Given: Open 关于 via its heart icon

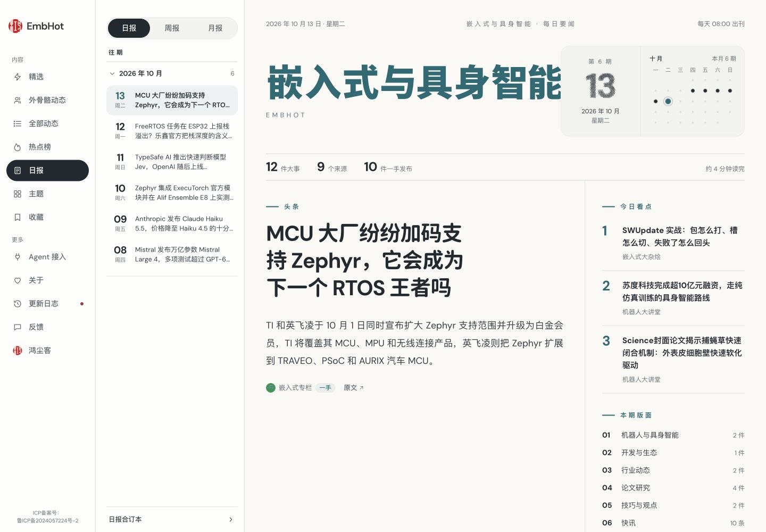Looking at the screenshot, I should click(18, 280).
